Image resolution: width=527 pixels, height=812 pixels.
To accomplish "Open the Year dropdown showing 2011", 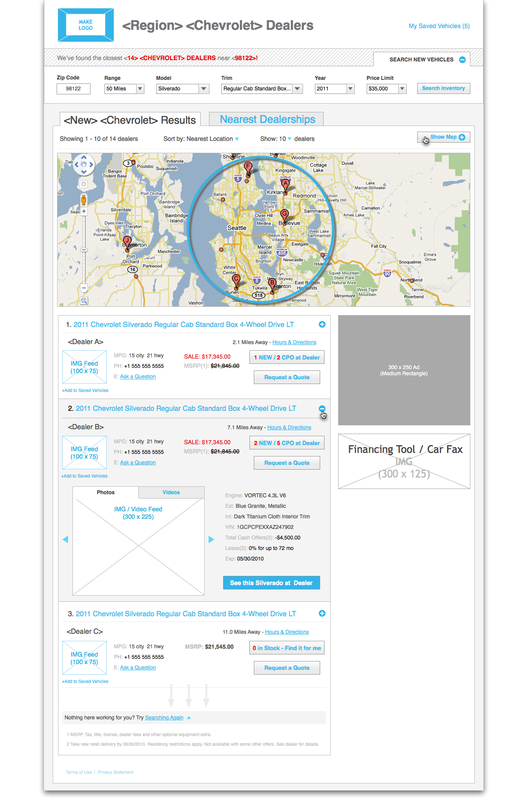I will point(335,89).
